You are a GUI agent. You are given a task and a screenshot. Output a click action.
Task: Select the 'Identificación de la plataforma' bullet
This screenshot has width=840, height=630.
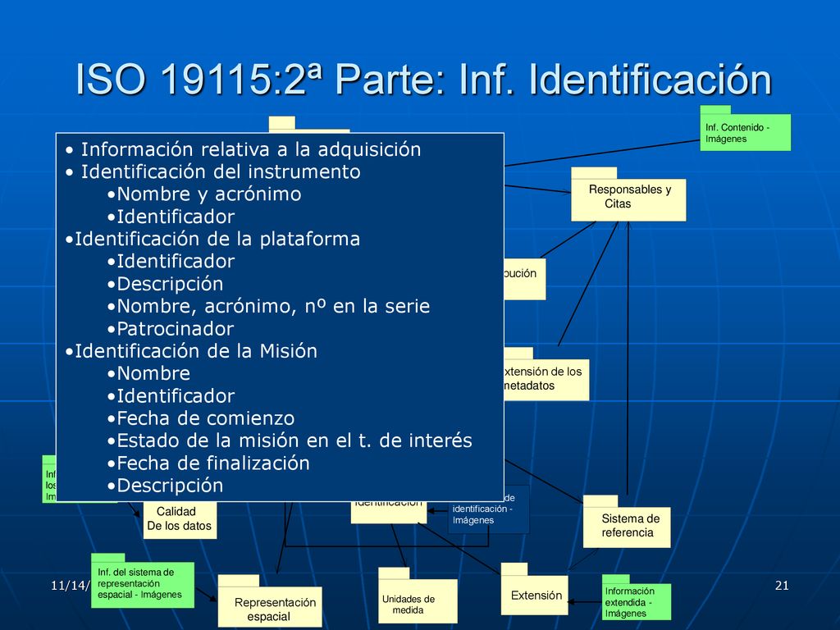click(x=217, y=239)
